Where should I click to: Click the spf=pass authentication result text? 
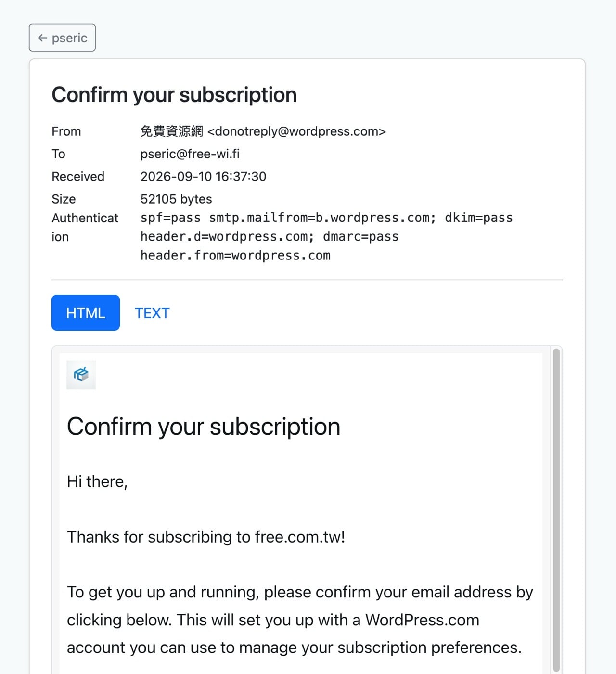pyautogui.click(x=170, y=218)
